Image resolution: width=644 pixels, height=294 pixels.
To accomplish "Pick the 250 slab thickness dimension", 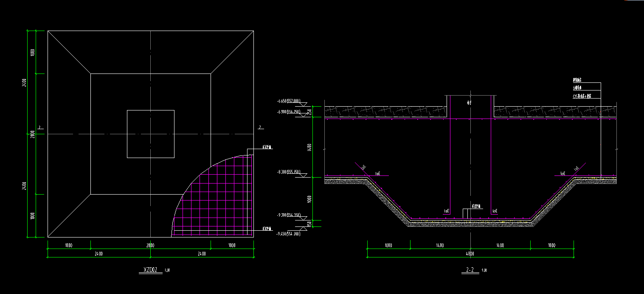I will click(310, 112).
